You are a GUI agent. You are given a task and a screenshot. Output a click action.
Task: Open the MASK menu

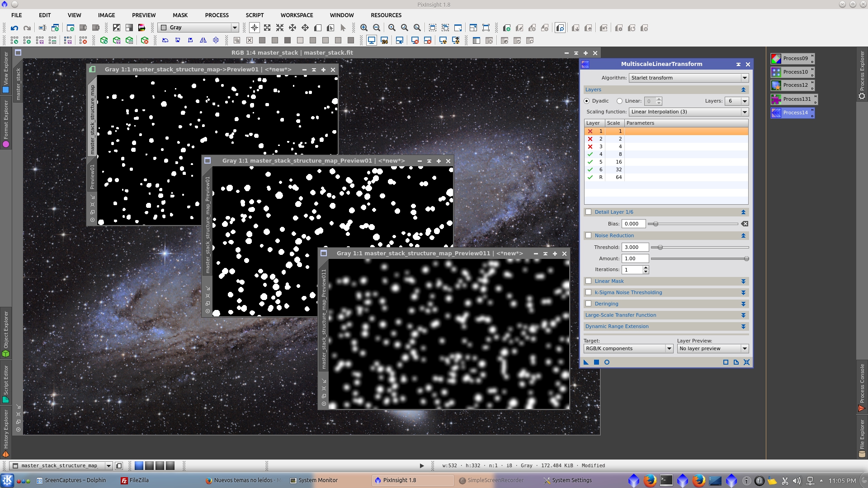pos(180,15)
